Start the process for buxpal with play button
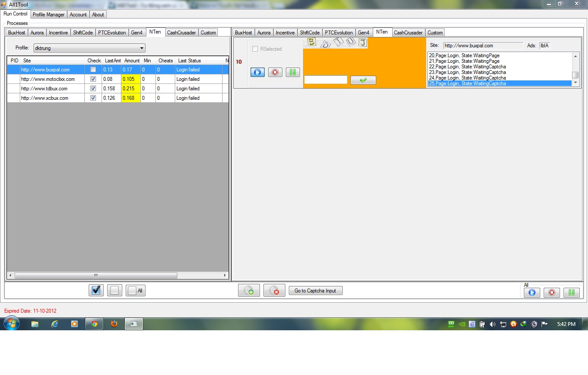This screenshot has height=375, width=588. point(257,72)
